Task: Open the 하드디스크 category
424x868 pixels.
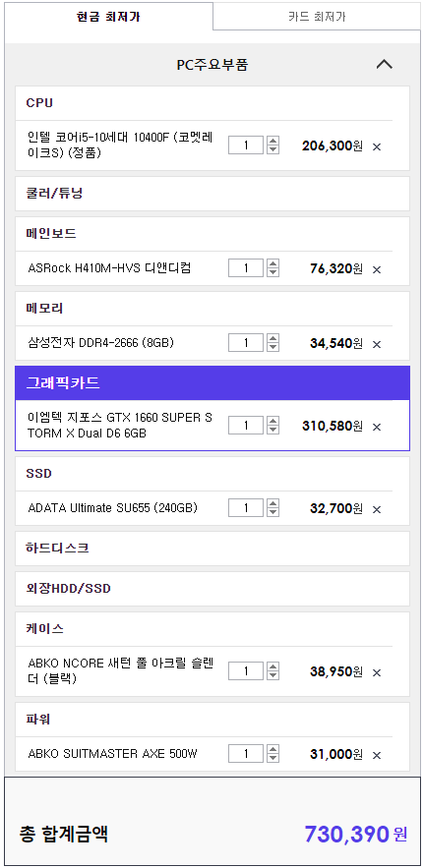Action: pos(212,549)
